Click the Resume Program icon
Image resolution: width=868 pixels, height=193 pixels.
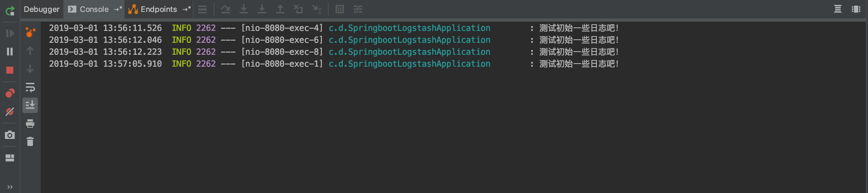(x=10, y=33)
